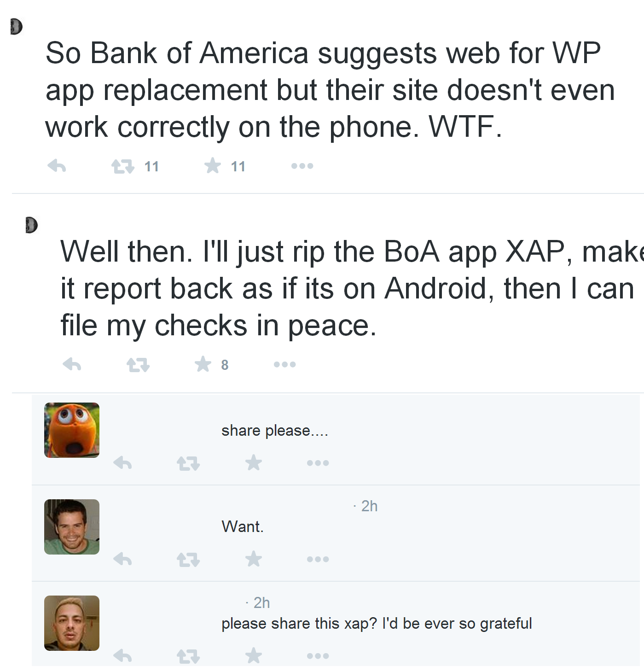
Task: Open more options on BoA XAP tweet
Action: pyautogui.click(x=284, y=364)
